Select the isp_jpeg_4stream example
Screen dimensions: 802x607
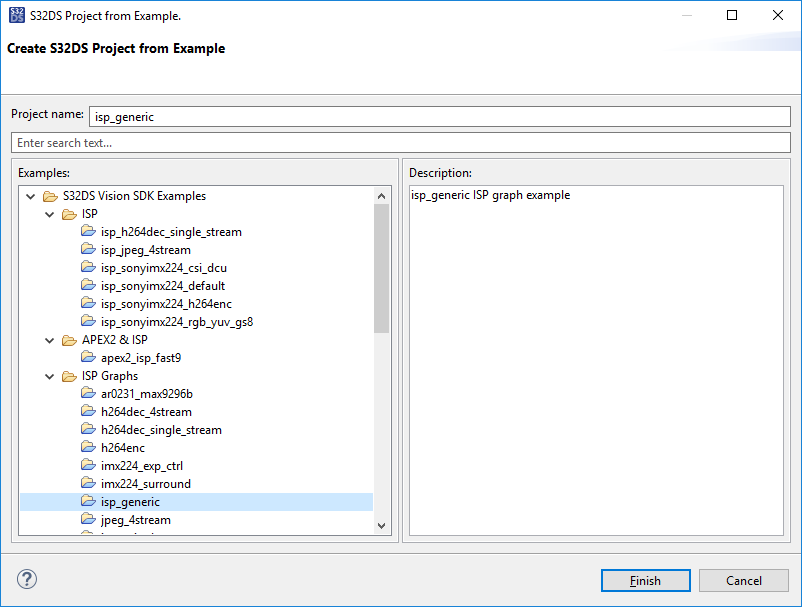pyautogui.click(x=146, y=250)
